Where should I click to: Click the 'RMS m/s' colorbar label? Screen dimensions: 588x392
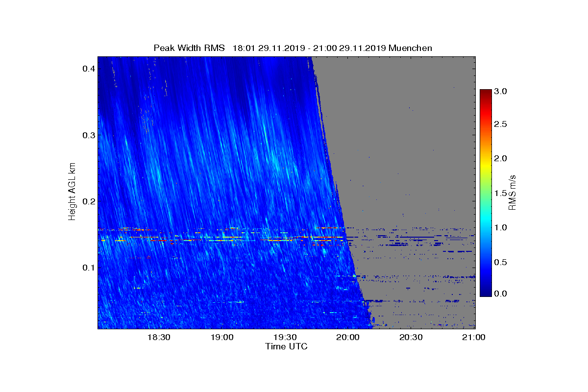point(512,192)
